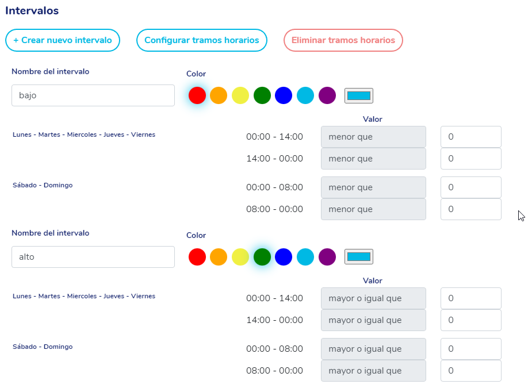532x392 pixels.
Task: Click alto weekend 08:00 - 00:00 value field
Action: 470,371
